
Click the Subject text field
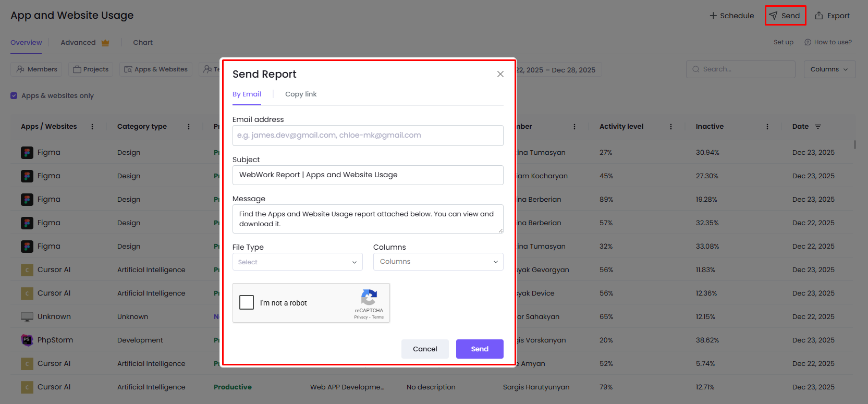tap(368, 175)
